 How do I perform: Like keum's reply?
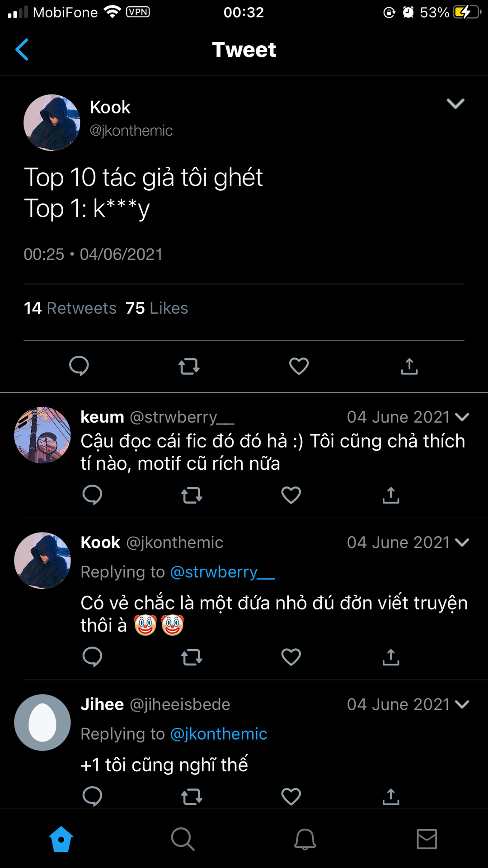point(291,495)
